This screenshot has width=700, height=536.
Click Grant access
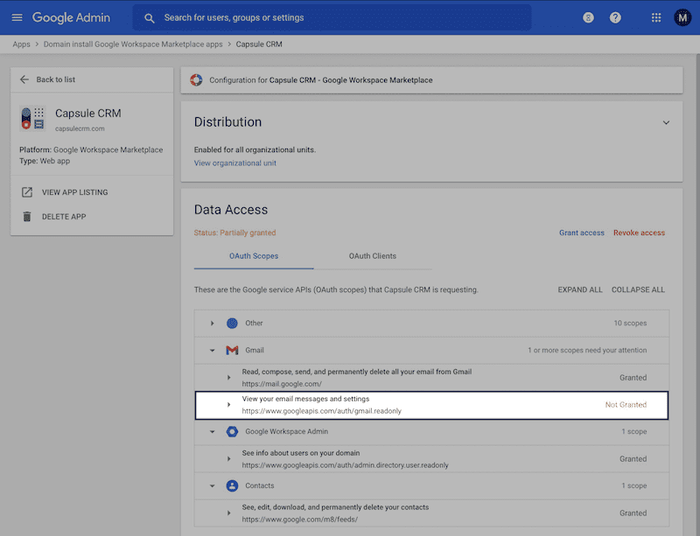pos(582,233)
